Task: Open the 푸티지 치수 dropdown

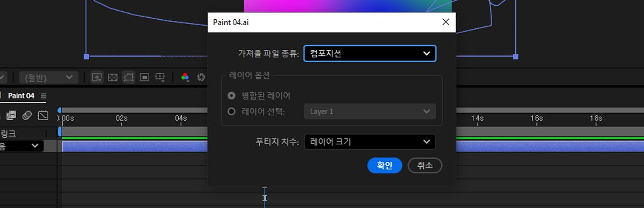Action: [370, 142]
